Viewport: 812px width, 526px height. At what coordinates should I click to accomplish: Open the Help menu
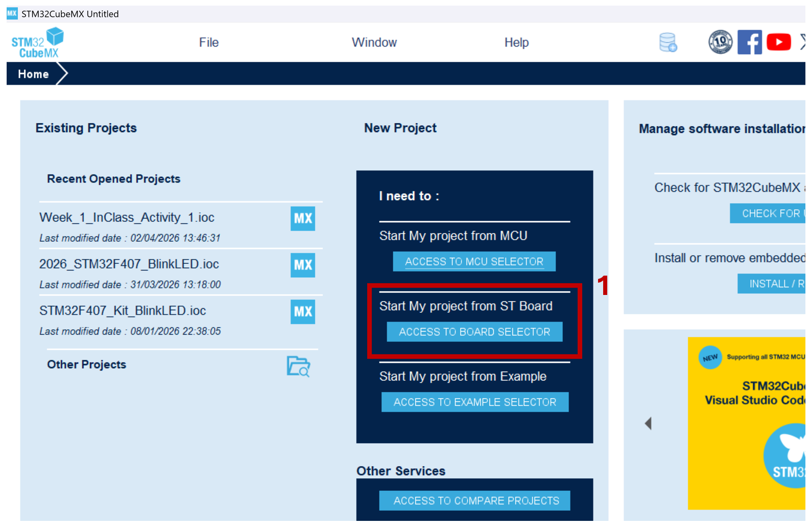(x=516, y=42)
